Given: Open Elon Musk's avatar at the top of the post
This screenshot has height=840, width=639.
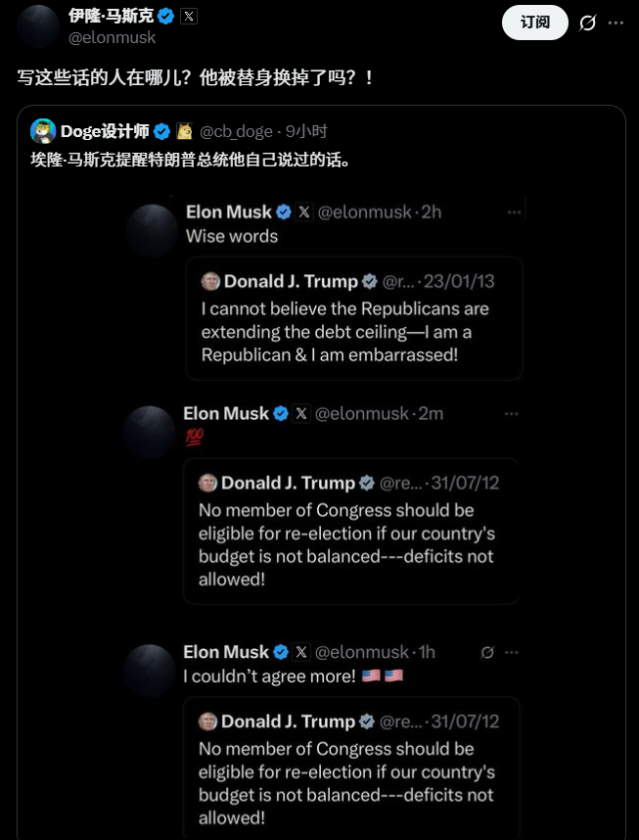Looking at the screenshot, I should tap(38, 25).
